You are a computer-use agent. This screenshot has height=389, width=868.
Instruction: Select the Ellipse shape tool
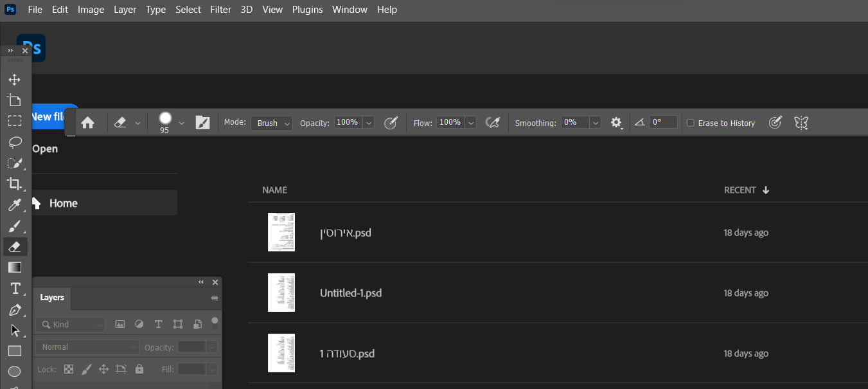(14, 372)
